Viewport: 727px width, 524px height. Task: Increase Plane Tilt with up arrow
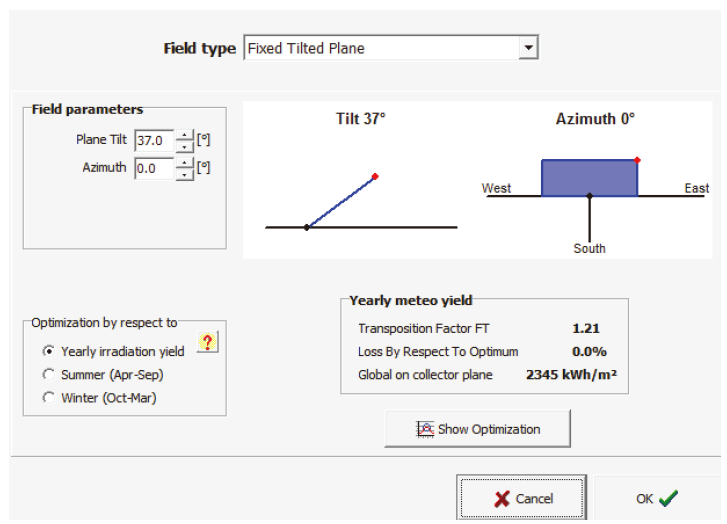tap(184, 135)
